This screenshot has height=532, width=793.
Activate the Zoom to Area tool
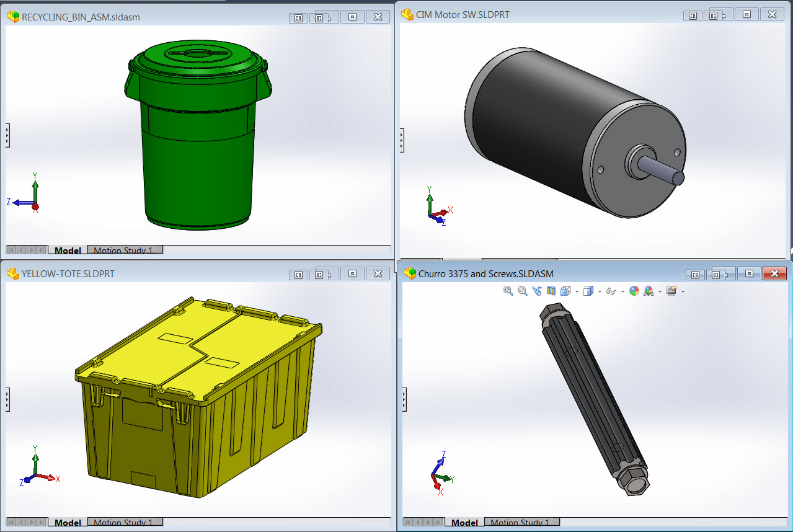[x=521, y=290]
